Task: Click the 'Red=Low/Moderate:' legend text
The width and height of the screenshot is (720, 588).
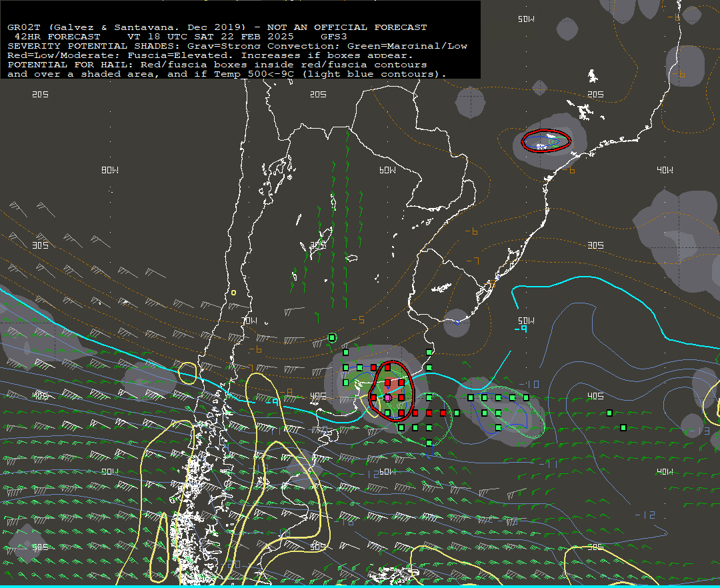Action: [64, 55]
